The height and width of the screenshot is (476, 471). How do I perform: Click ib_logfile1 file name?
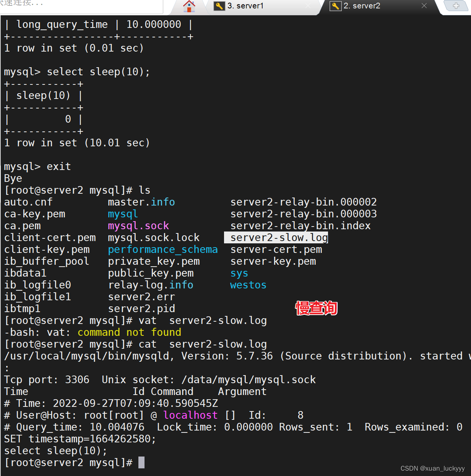coord(37,297)
